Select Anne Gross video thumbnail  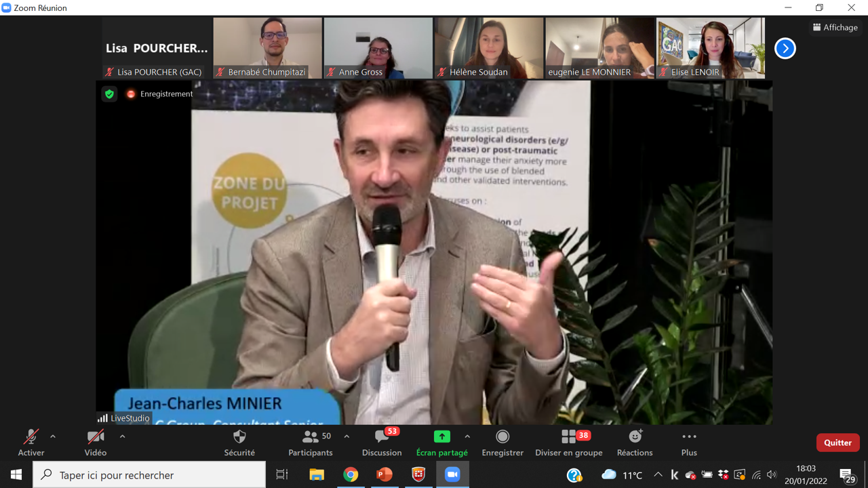[x=378, y=47]
